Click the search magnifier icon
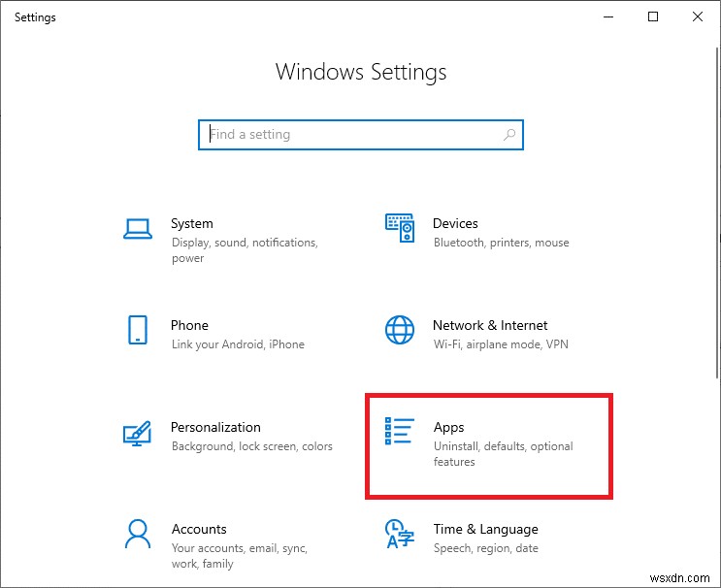 (x=509, y=135)
